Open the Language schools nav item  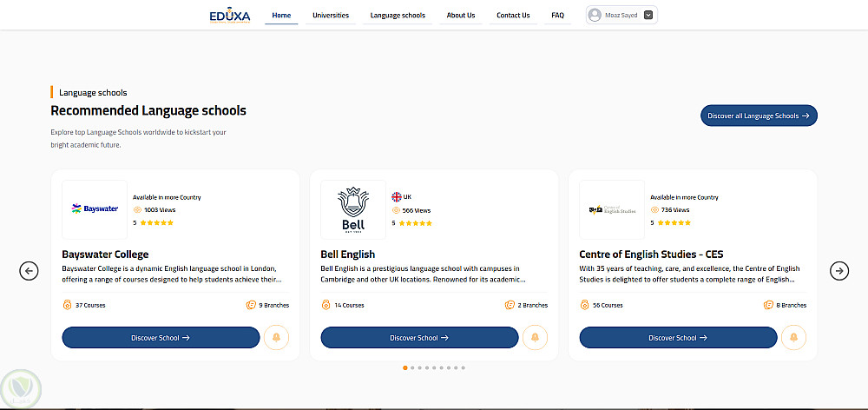click(398, 15)
